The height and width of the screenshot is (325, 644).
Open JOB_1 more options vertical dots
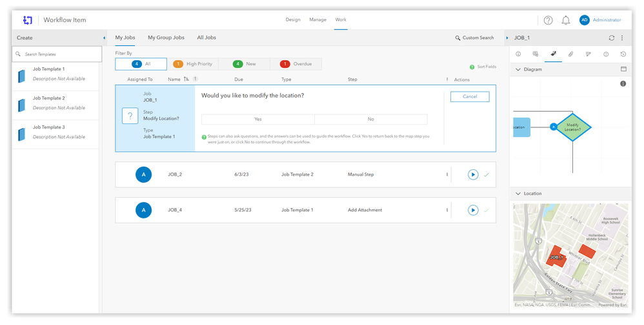coord(622,38)
